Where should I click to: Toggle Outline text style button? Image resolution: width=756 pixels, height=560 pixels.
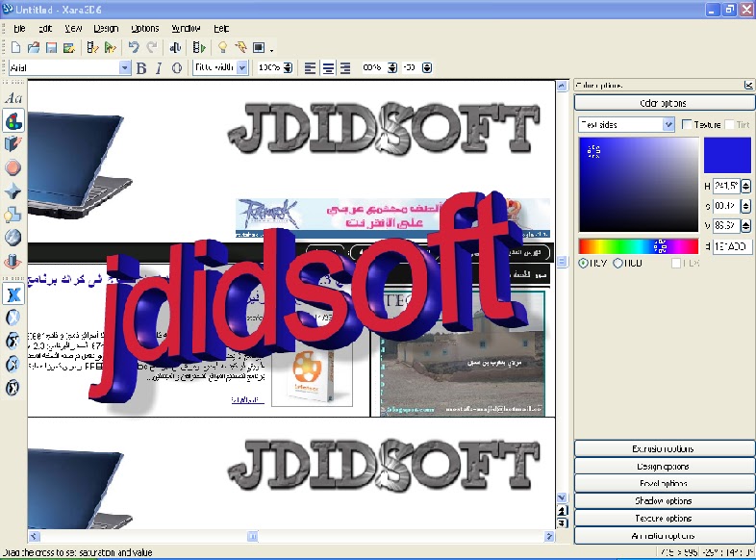click(x=177, y=68)
